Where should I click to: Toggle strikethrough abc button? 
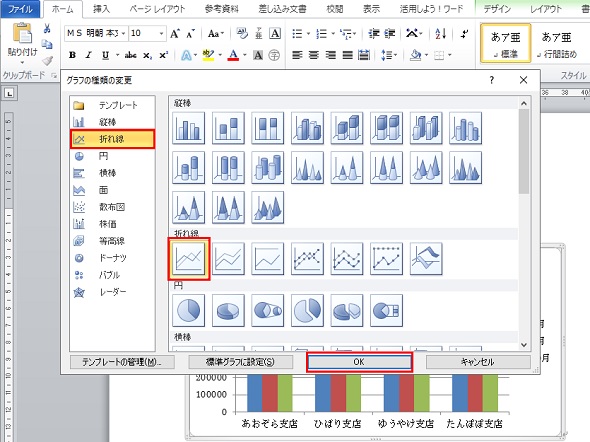130,55
